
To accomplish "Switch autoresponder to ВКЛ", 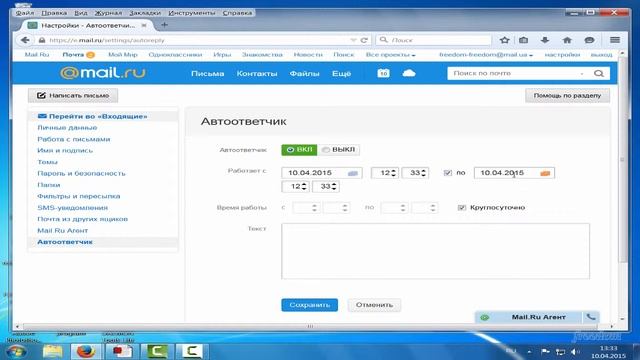I will [x=299, y=150].
